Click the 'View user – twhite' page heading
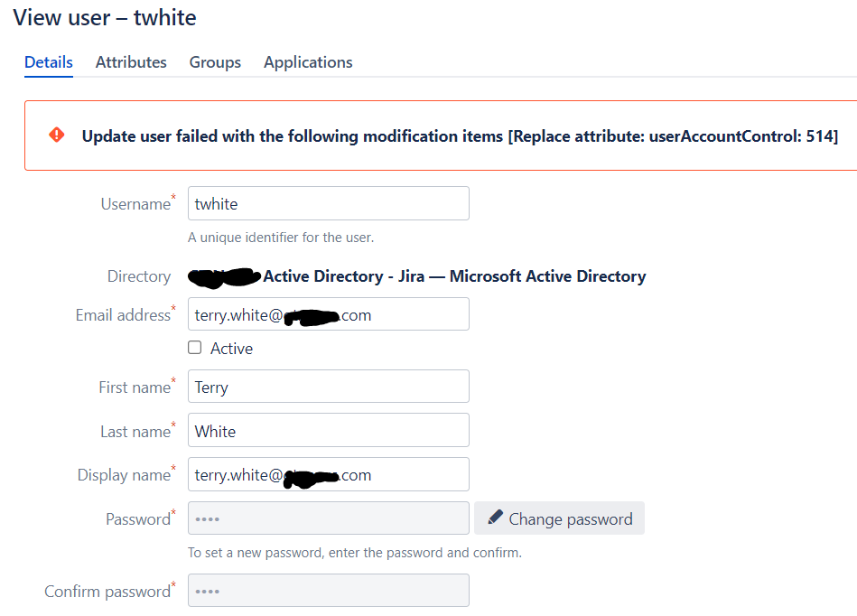This screenshot has width=857, height=616. point(105,17)
